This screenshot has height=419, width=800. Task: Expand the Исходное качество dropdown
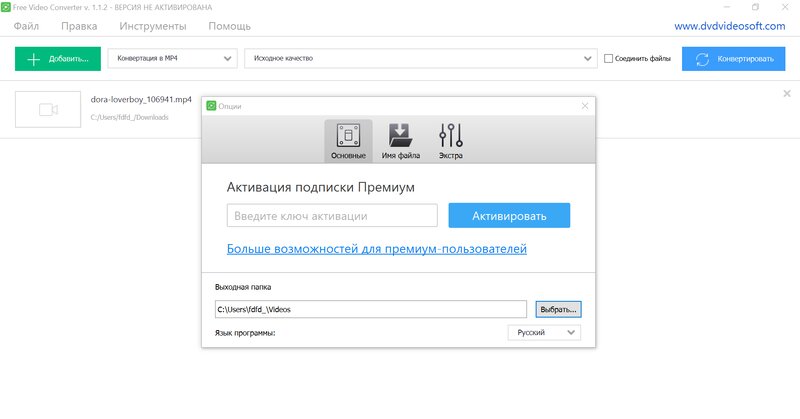coord(421,59)
